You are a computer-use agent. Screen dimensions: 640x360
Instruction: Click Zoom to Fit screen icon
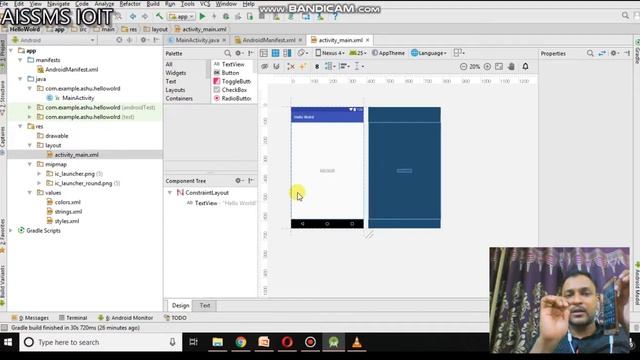(x=499, y=66)
